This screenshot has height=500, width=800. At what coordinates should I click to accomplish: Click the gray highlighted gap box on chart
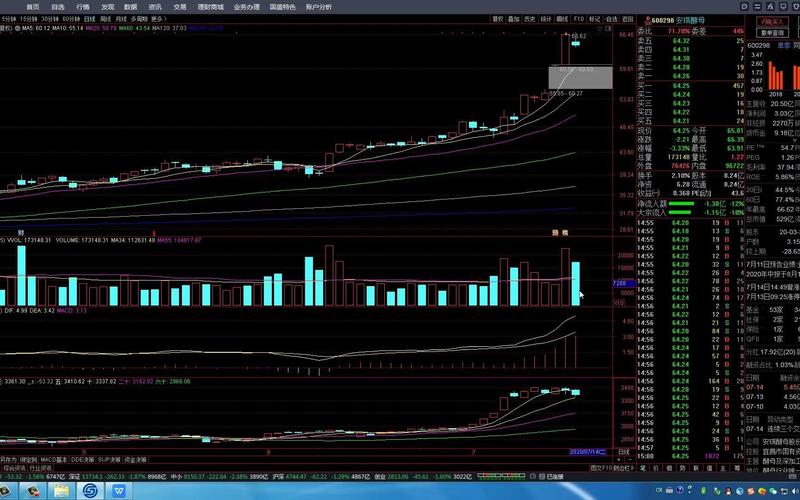[580, 77]
